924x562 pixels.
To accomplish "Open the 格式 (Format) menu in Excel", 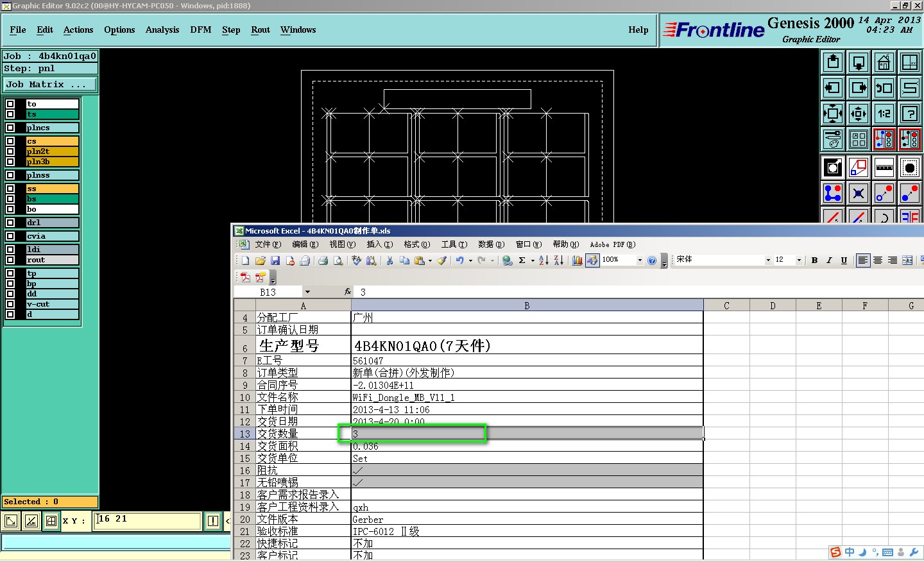I will click(x=416, y=244).
